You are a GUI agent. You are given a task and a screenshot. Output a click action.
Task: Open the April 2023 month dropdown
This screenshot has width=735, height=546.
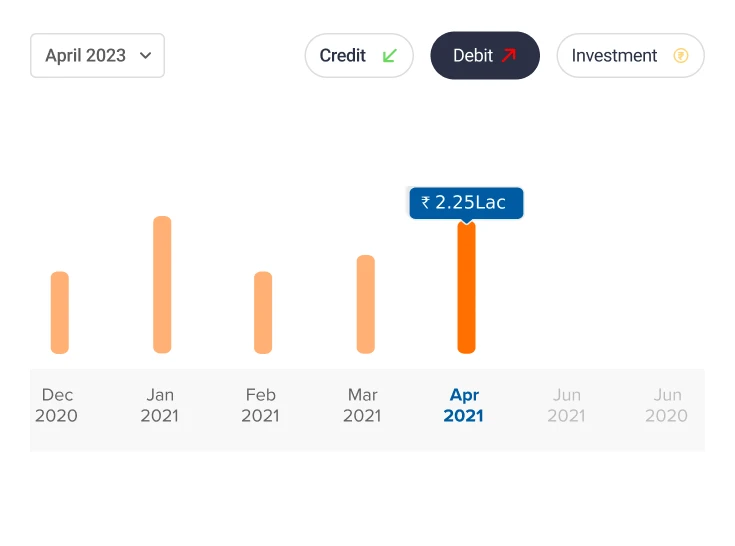pos(97,56)
